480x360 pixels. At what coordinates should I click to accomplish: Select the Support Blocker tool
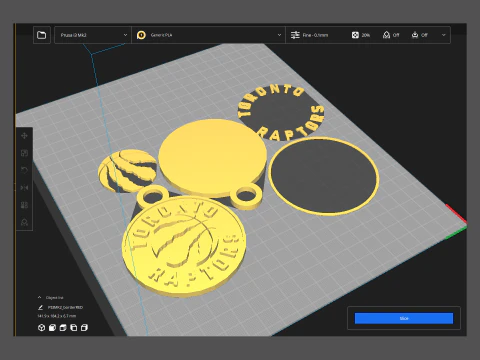[24, 222]
